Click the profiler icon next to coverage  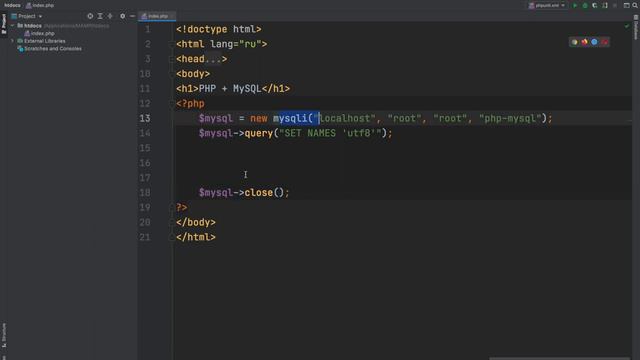(604, 5)
